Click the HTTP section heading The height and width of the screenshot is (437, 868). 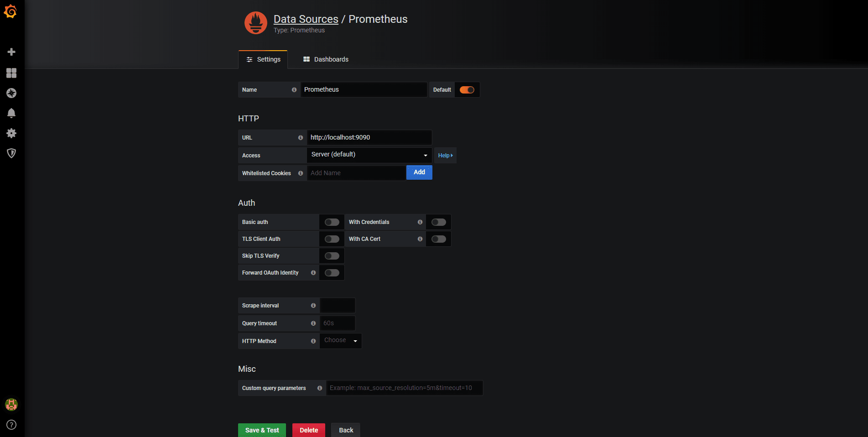pyautogui.click(x=249, y=119)
